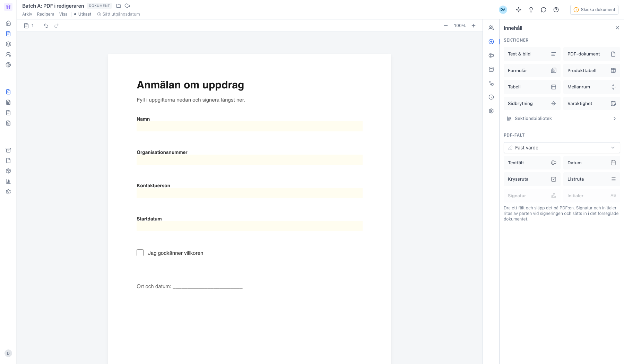The width and height of the screenshot is (624, 364).
Task: Click the cloud sync icon in header
Action: pyautogui.click(x=127, y=6)
